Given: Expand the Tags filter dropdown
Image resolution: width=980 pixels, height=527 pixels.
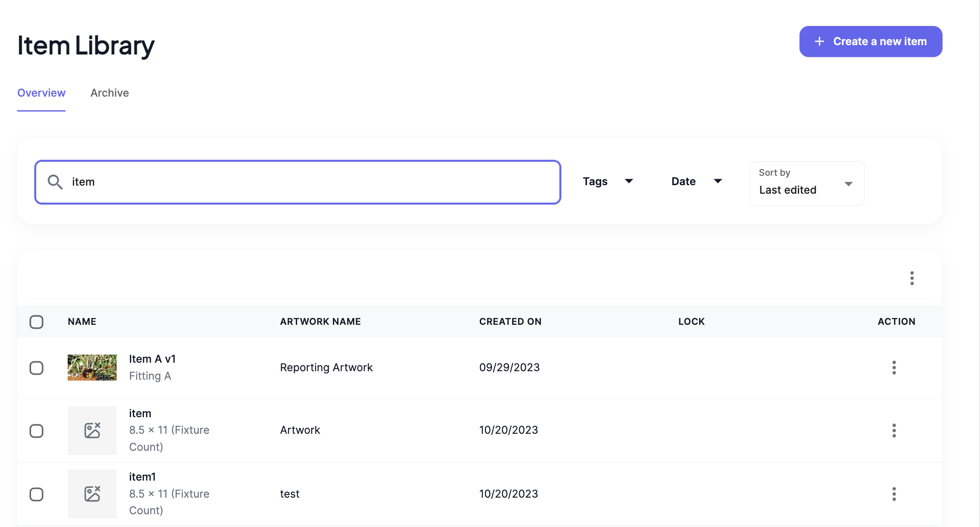Looking at the screenshot, I should click(607, 181).
